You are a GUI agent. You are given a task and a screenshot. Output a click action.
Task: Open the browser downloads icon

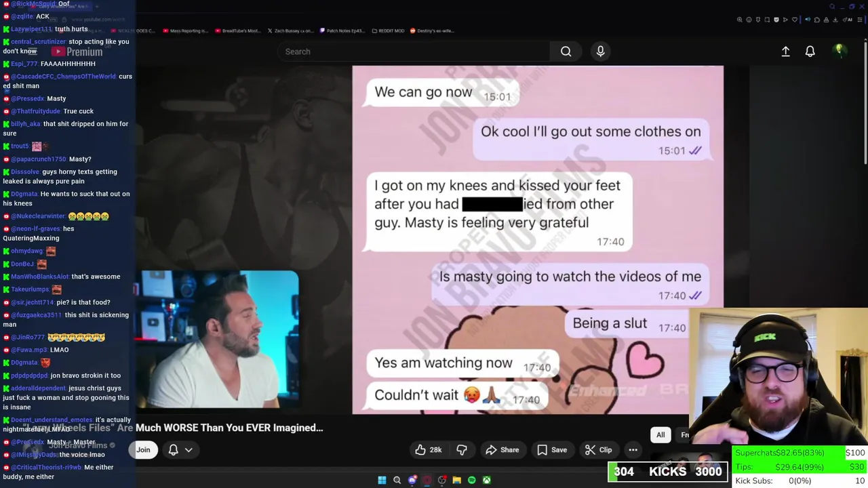835,20
